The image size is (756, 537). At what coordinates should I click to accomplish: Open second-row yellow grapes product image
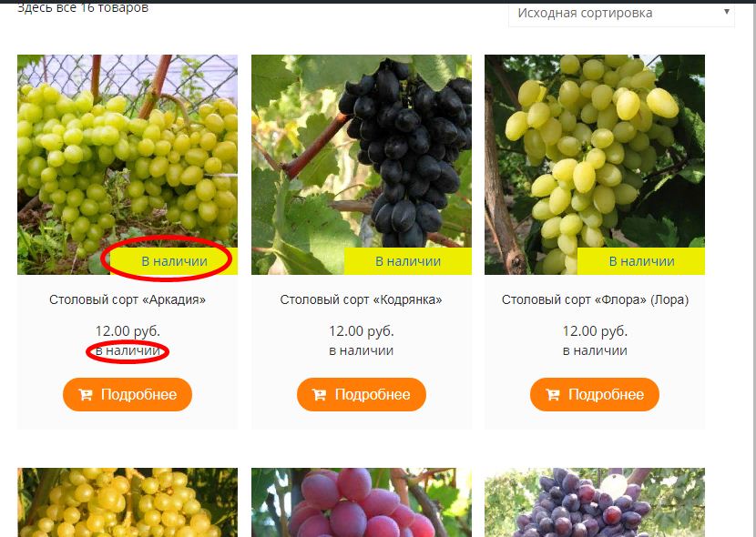click(x=128, y=502)
